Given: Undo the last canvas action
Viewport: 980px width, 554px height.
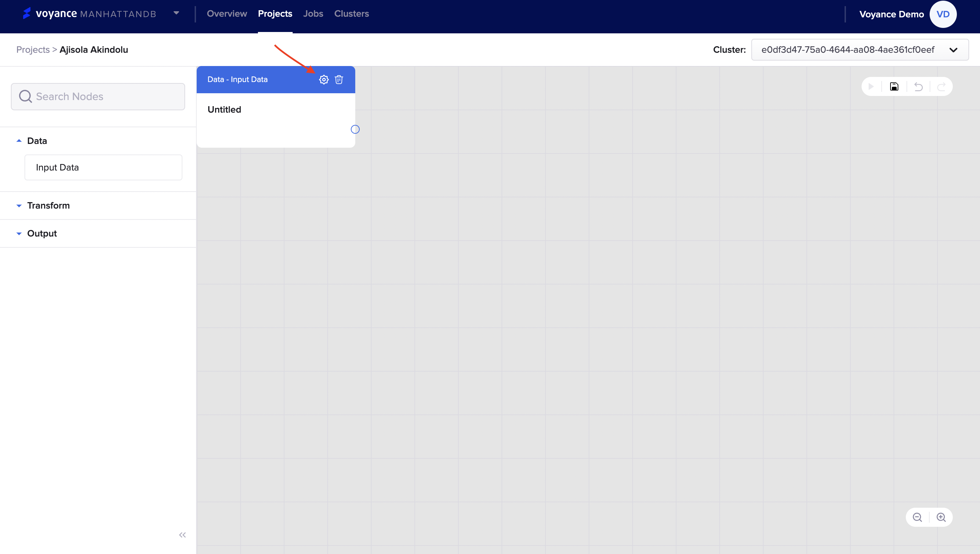Looking at the screenshot, I should pyautogui.click(x=918, y=87).
